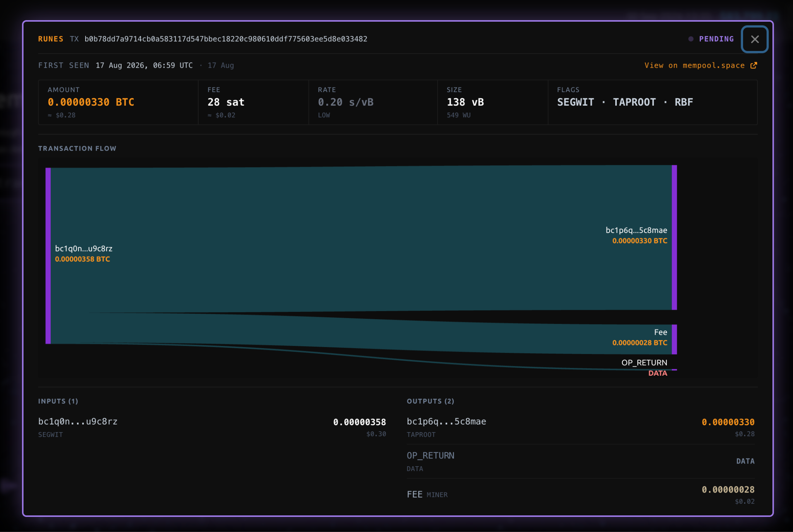Open View on mempool.space link
This screenshot has width=793, height=532.
point(700,65)
